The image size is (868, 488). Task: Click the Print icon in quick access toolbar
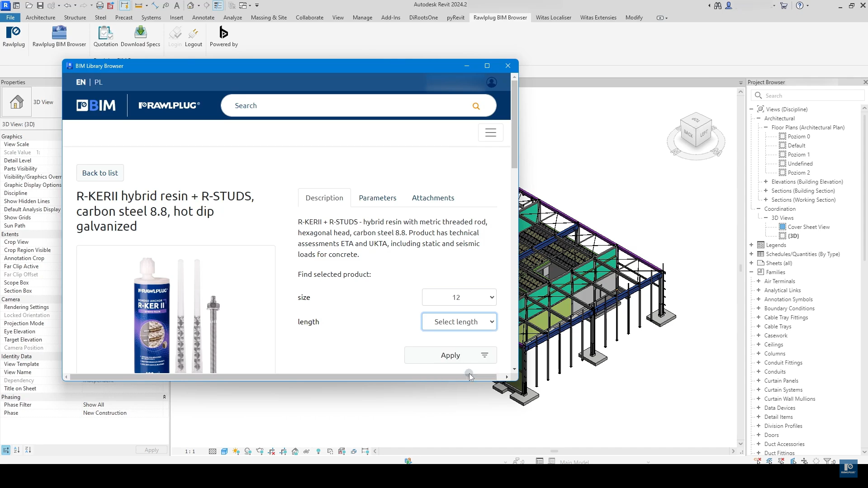click(100, 5)
